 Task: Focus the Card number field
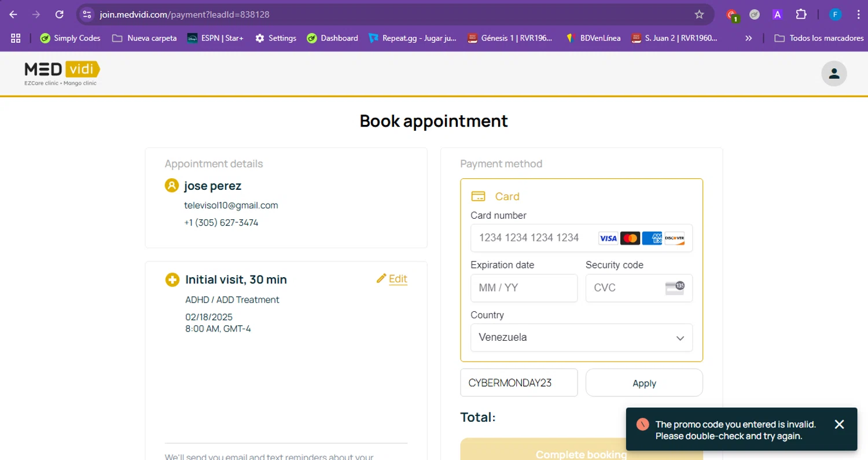click(581, 238)
